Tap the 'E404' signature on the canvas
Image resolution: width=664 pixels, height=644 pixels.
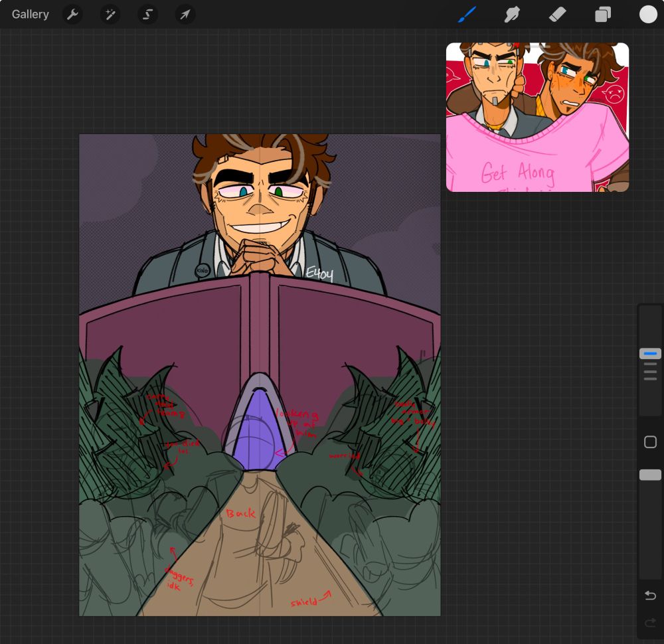pos(319,273)
